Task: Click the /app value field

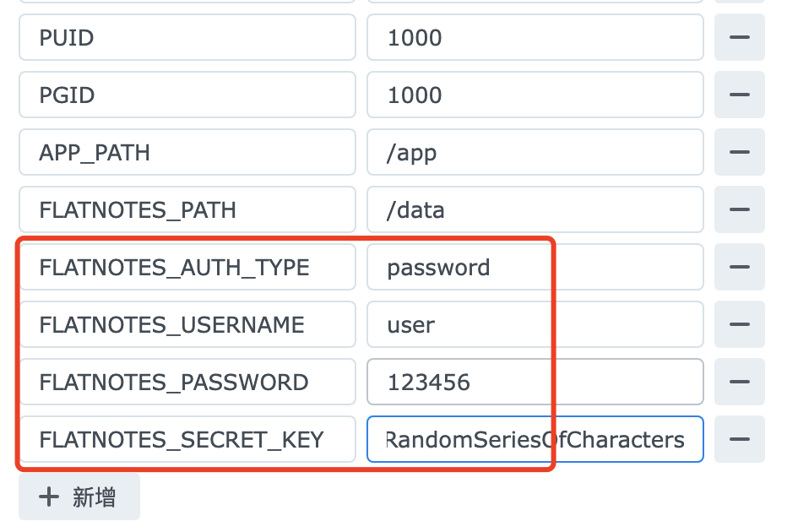Action: point(535,152)
